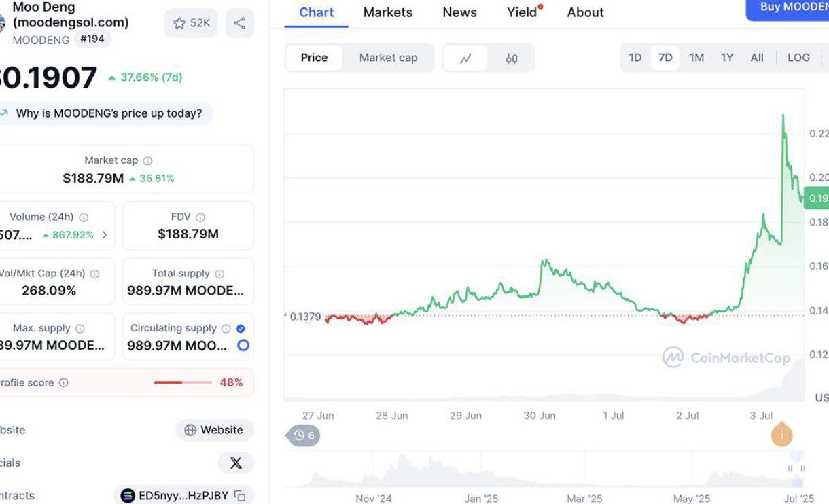The width and height of the screenshot is (829, 504).
Task: Click the Total supply value 989.97M
Action: tap(186, 291)
